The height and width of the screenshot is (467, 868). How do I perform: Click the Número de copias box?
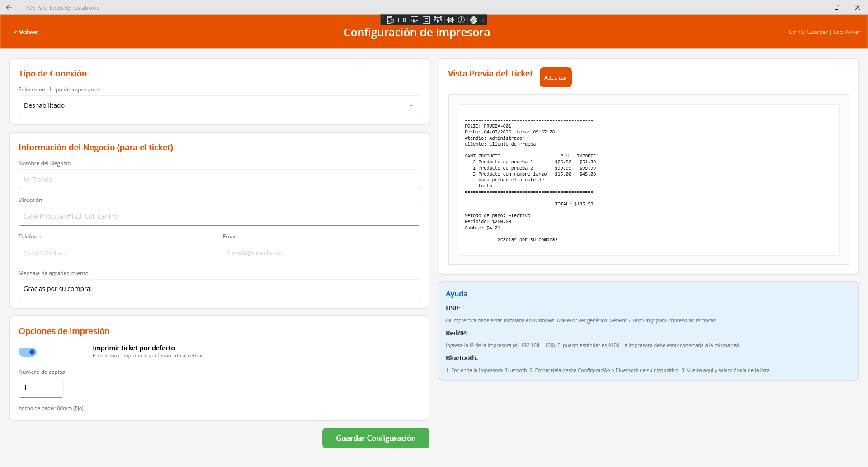click(x=41, y=388)
